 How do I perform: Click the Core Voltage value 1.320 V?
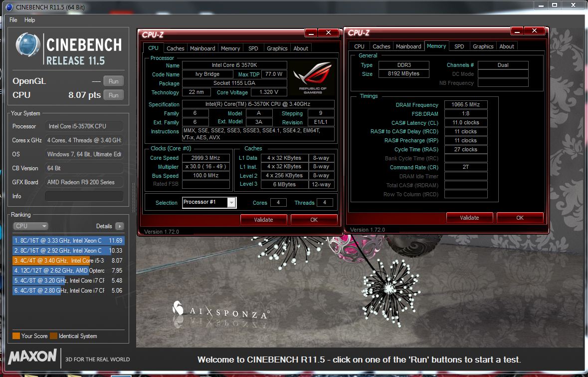click(x=269, y=92)
